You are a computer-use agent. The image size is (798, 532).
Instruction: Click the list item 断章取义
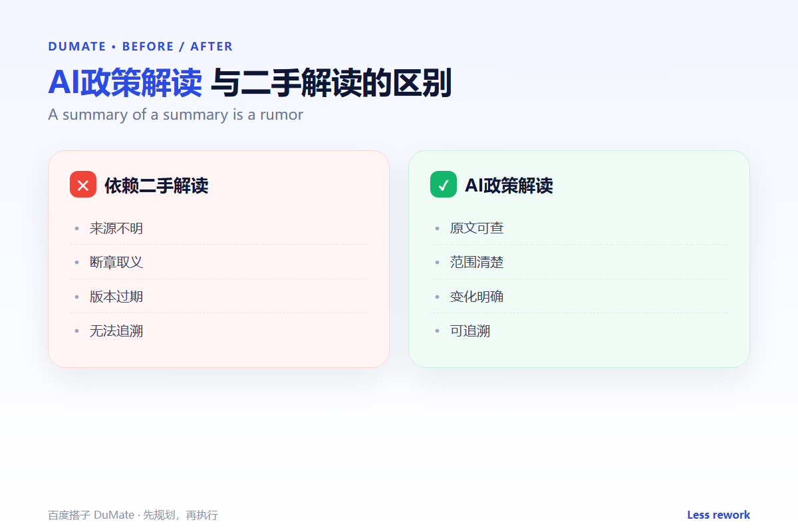pos(219,262)
